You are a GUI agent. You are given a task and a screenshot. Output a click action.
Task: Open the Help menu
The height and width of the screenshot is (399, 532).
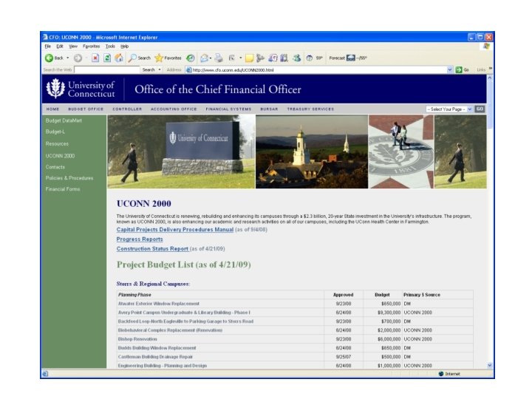(125, 47)
